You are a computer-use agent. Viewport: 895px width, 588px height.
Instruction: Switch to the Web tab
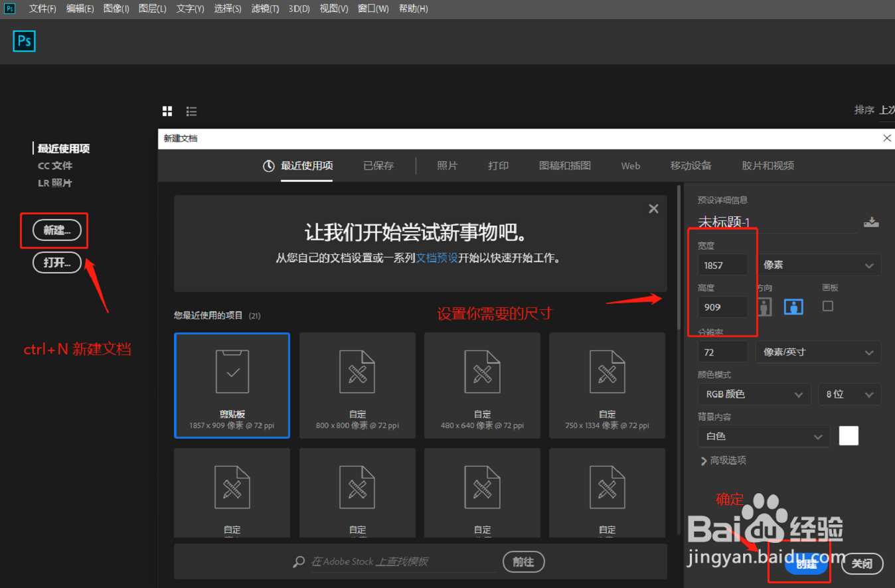click(631, 166)
